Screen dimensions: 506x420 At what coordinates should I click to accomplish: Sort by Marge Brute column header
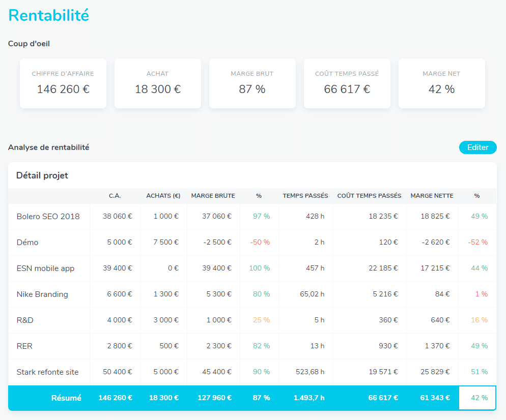coord(213,196)
